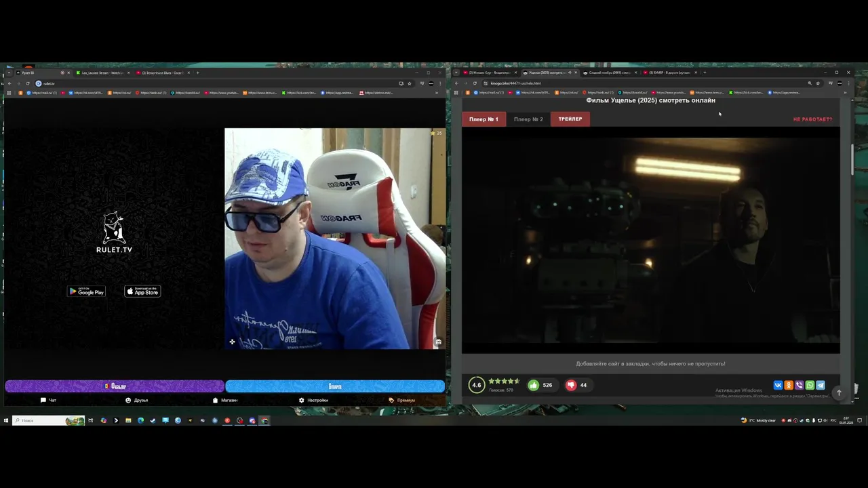
Task: Bookmark kinogo page with star
Action: [x=818, y=83]
